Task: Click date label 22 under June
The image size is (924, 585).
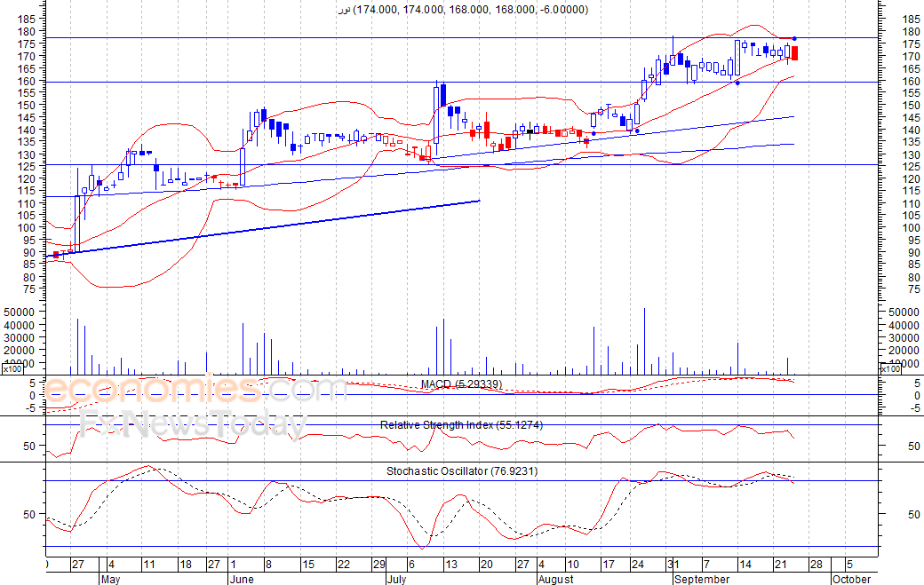Action: pos(344,565)
